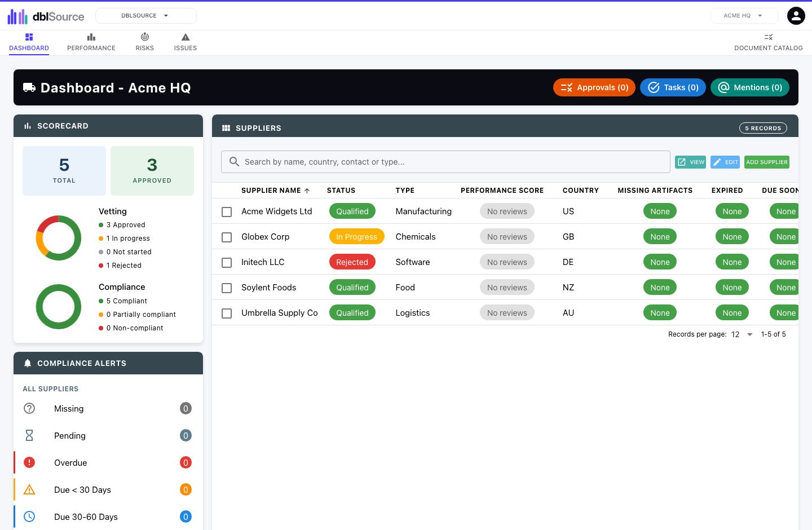Sort by the Performance Score column header

click(x=502, y=191)
